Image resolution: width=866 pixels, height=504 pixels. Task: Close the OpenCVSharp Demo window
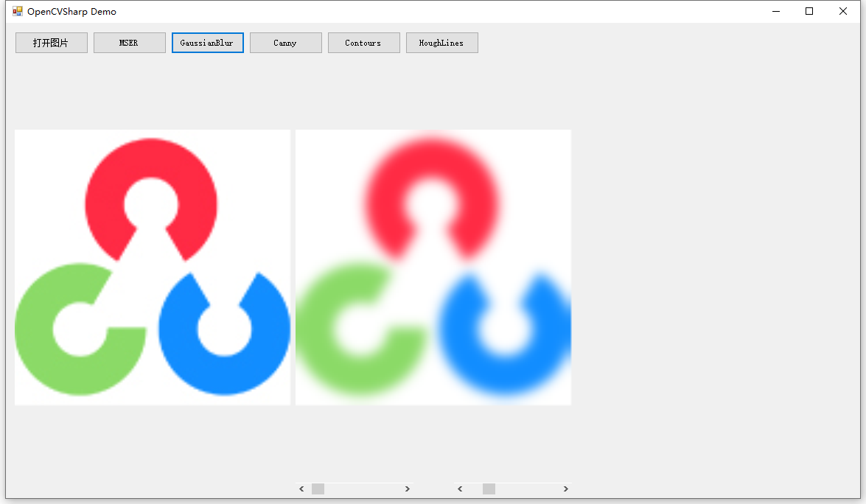[843, 11]
